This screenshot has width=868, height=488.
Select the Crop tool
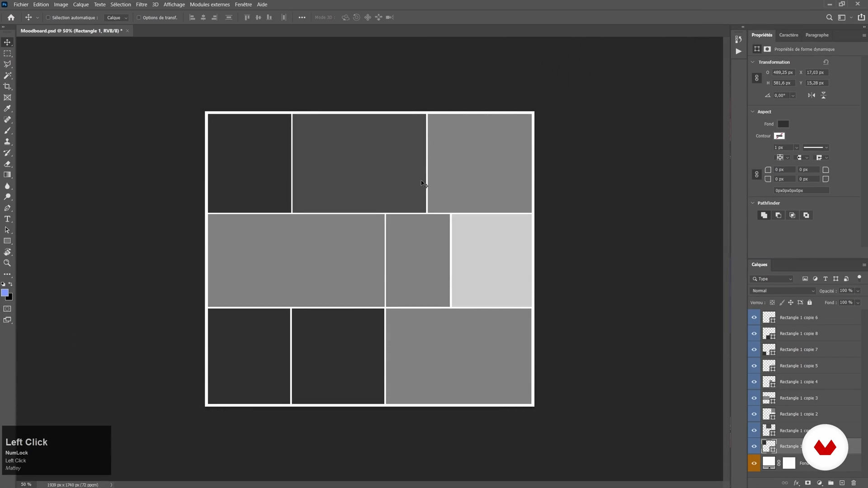7,86
